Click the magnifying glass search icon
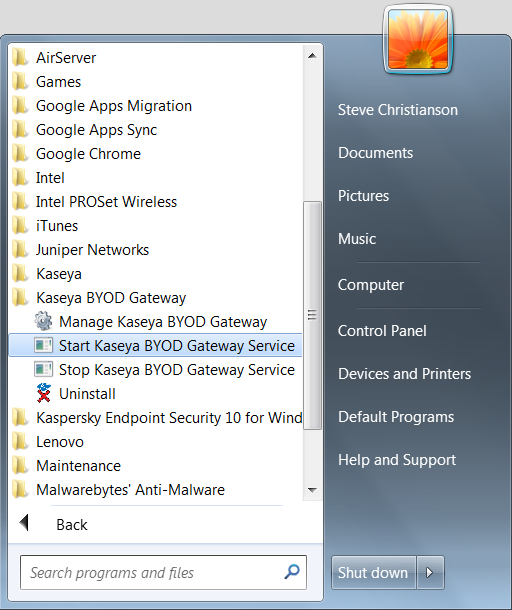 coord(292,572)
